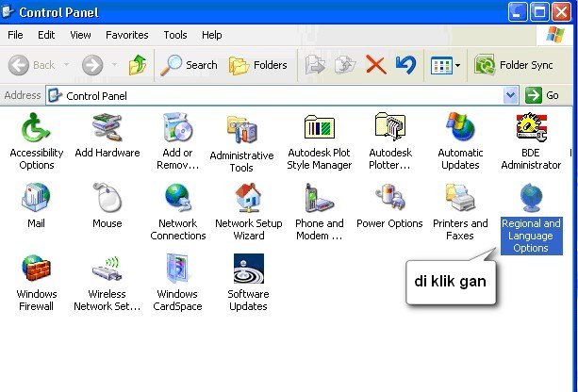Open Power Options icon
The width and height of the screenshot is (578, 392).
coord(389,199)
